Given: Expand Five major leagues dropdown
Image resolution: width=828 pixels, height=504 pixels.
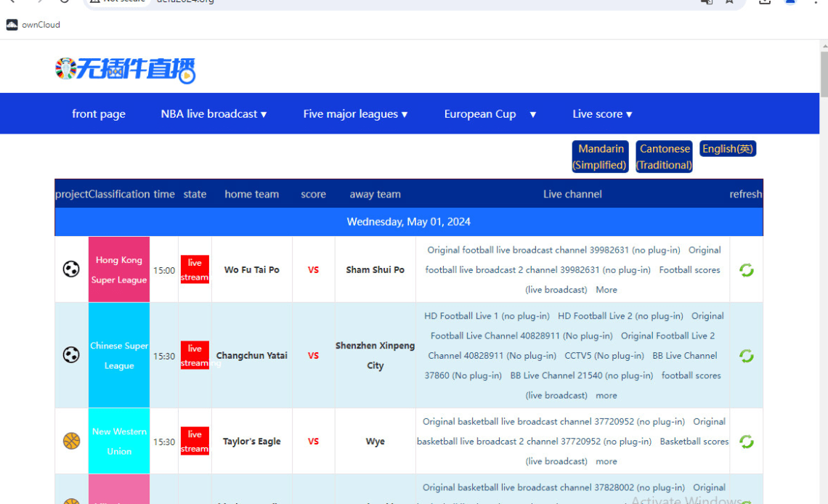Looking at the screenshot, I should pos(355,114).
